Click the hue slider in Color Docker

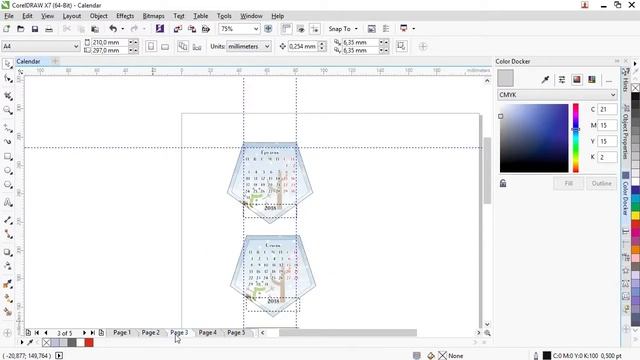[x=576, y=138]
